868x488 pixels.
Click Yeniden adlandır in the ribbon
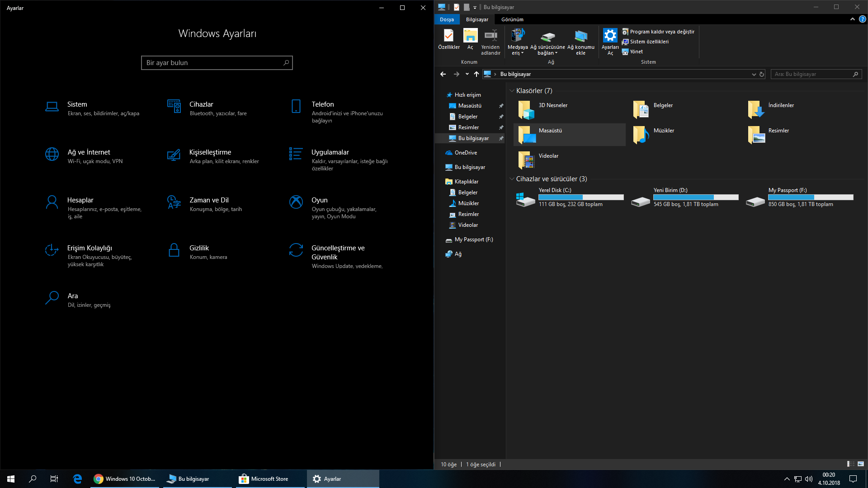(491, 42)
